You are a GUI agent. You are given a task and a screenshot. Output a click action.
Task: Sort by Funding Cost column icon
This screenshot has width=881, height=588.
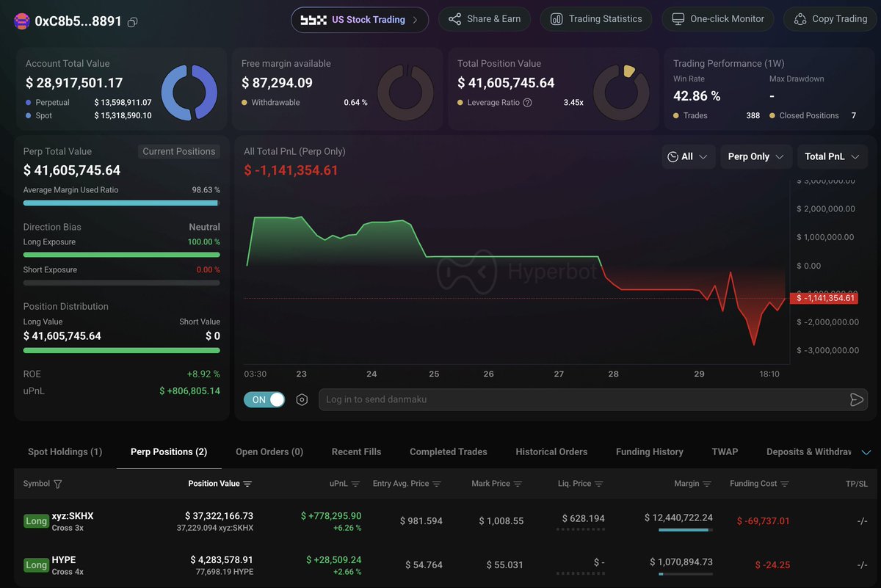point(785,484)
